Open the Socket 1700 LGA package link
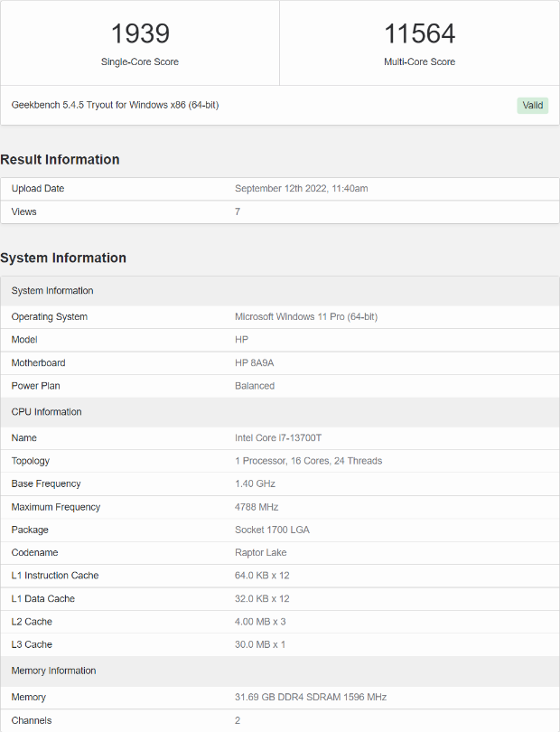 click(270, 530)
